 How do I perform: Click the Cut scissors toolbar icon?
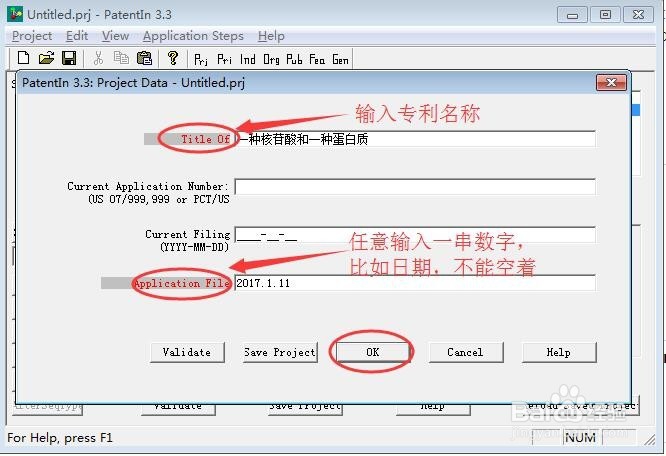click(98, 58)
